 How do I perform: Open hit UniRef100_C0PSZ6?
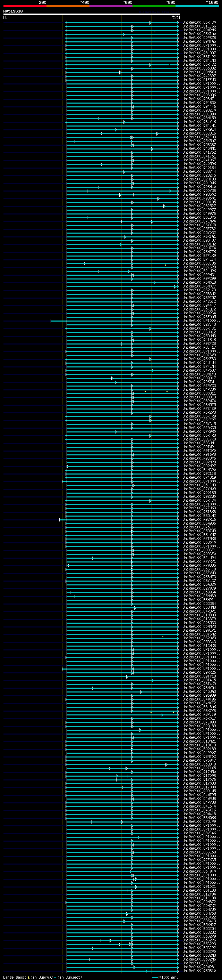199,38
